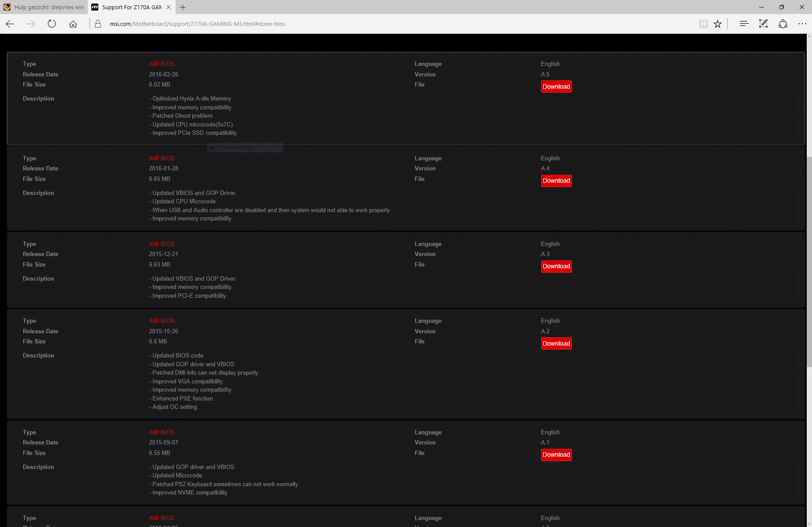Viewport: 812px width, 527px height.
Task: Select the Support For Z170A tab
Action: tap(132, 7)
